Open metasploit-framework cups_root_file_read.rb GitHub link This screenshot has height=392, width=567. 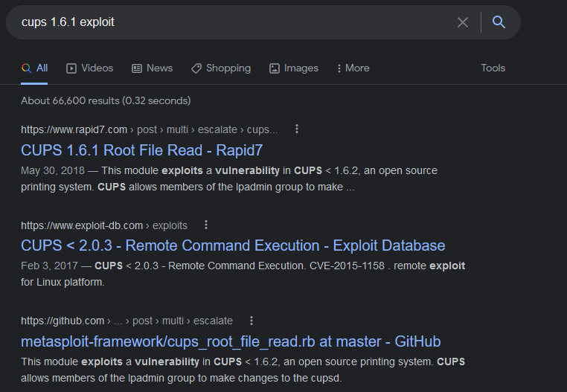pos(231,341)
